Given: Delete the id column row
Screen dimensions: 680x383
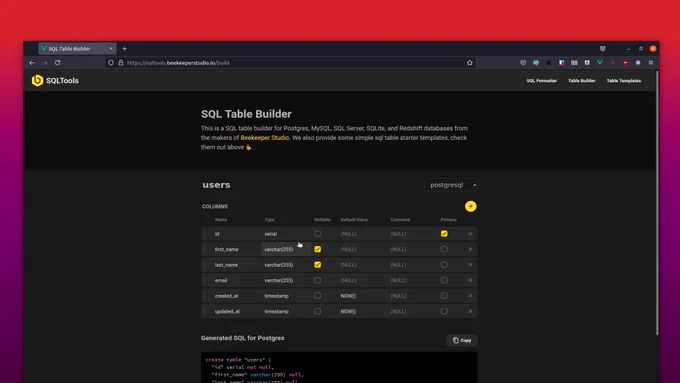Looking at the screenshot, I should (470, 234).
